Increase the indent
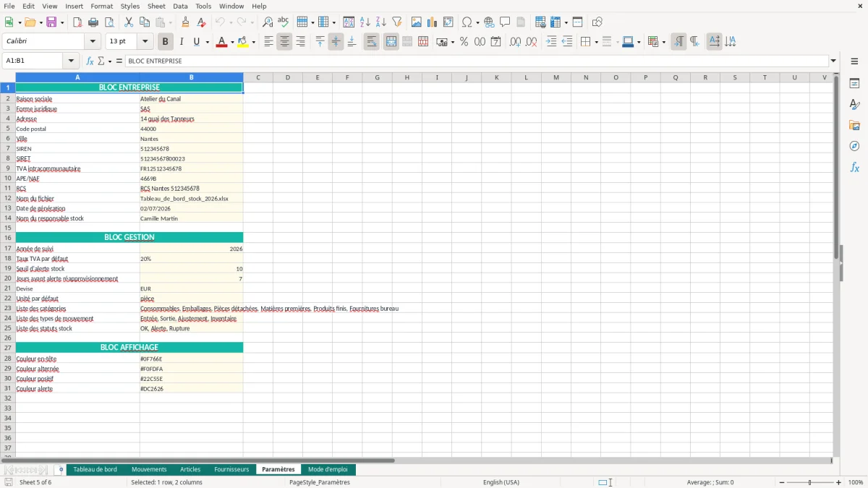This screenshot has width=868, height=488. (x=551, y=42)
